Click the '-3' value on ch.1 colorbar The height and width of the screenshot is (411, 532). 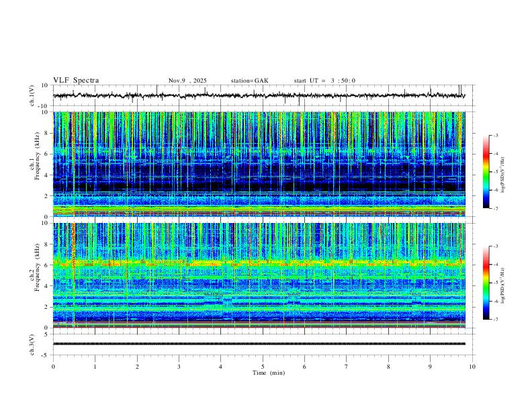pos(496,135)
